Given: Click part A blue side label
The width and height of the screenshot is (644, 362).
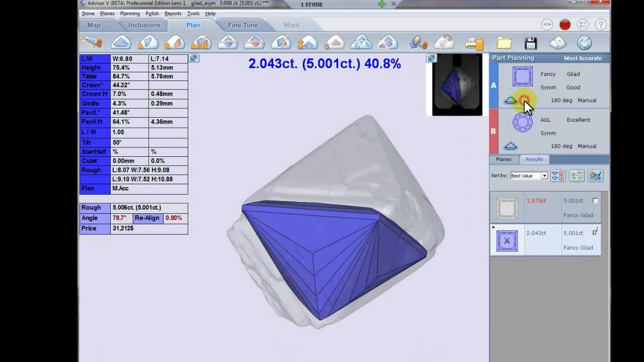Looking at the screenshot, I should pos(494,85).
